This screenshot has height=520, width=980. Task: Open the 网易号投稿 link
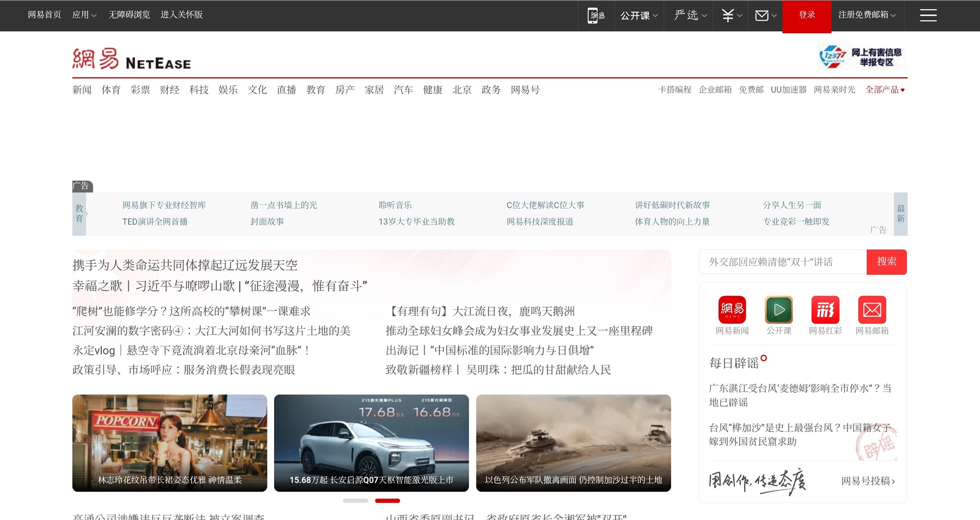click(x=868, y=481)
